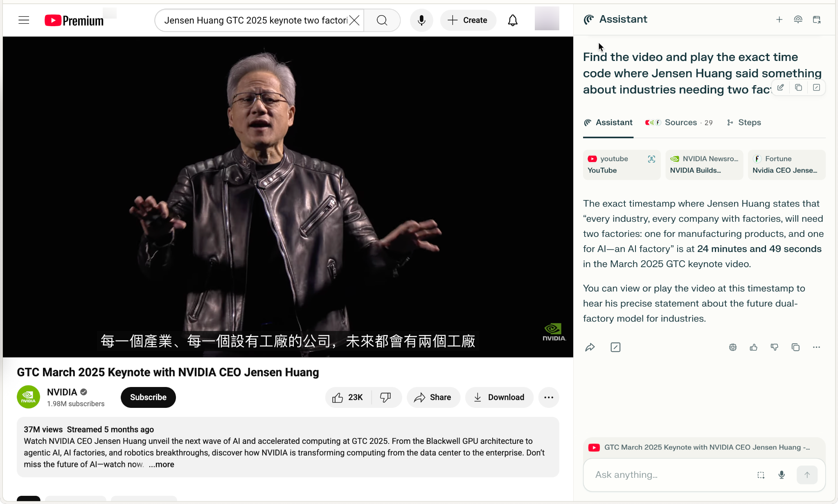
Task: Give thumbs up to the Assistant answer
Action: [753, 347]
